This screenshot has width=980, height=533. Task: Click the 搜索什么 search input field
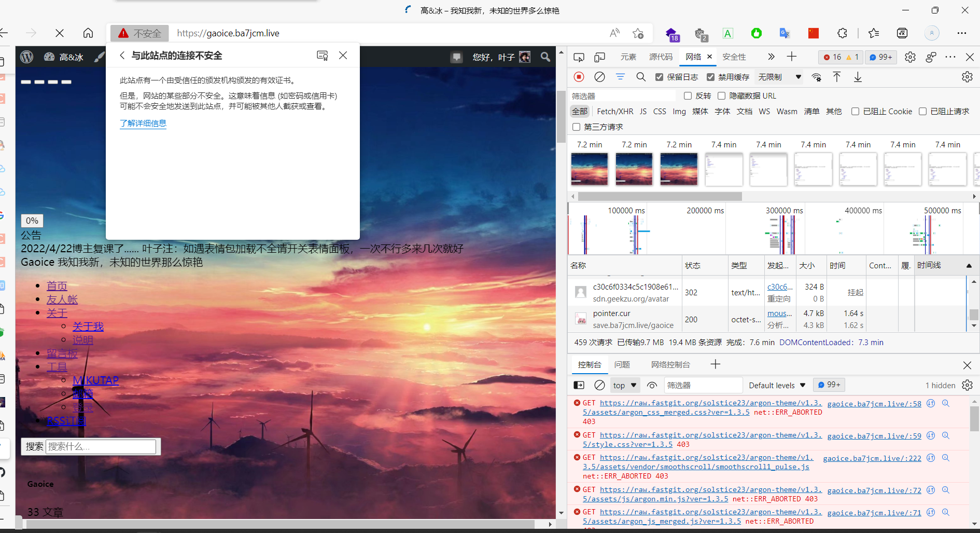coord(101,446)
